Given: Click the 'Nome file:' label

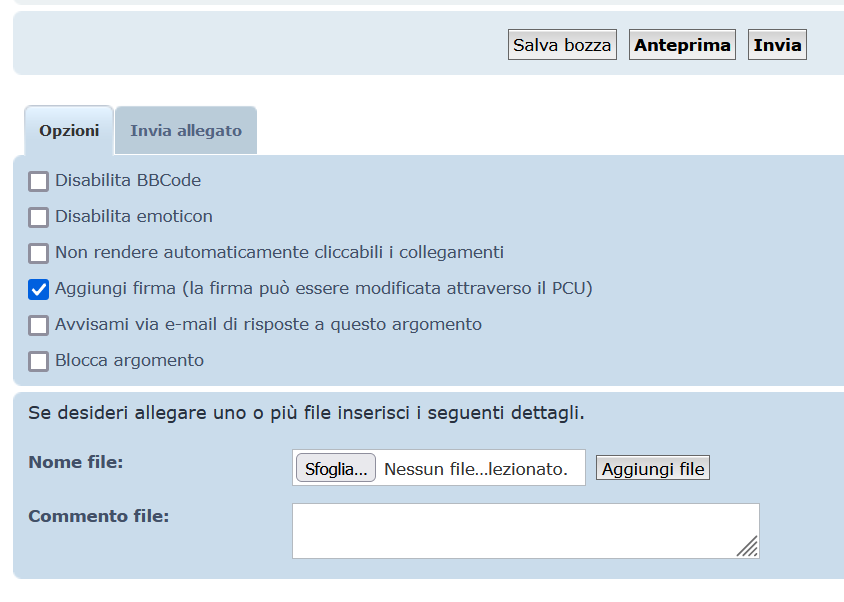Looking at the screenshot, I should [76, 462].
